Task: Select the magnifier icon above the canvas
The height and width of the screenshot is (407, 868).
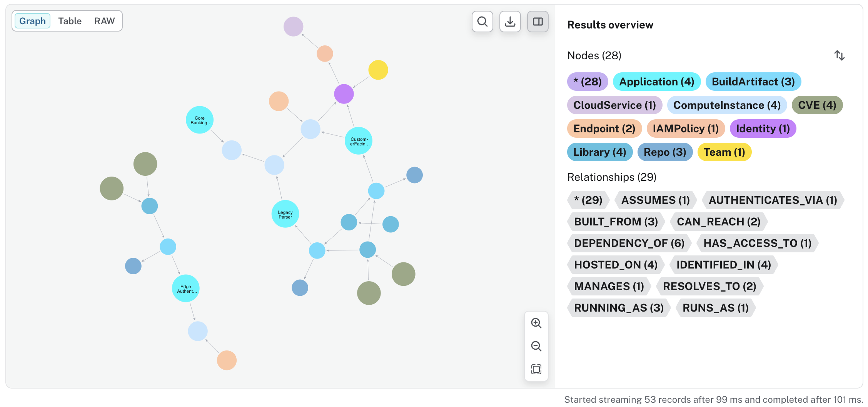Action: pyautogui.click(x=482, y=22)
